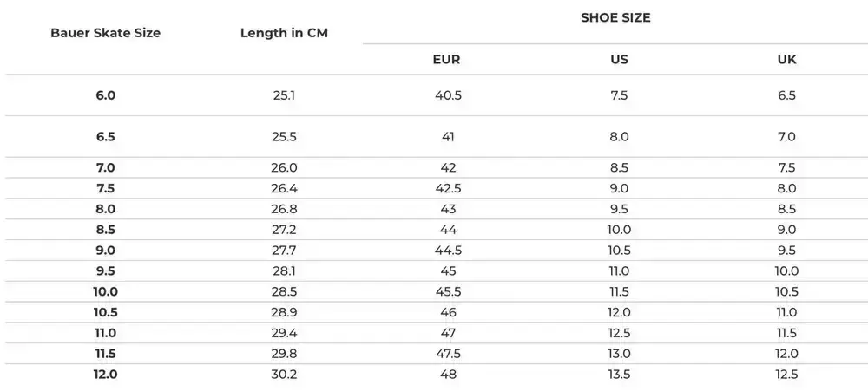
Task: Click the "US" sub-column header
Action: 619,60
